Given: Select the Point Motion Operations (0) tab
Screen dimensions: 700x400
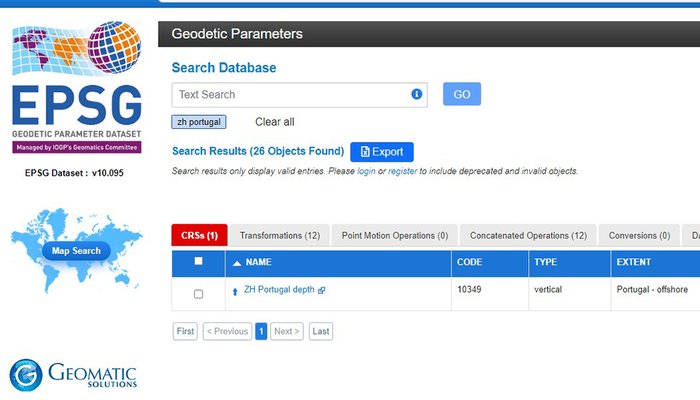Looking at the screenshot, I should [394, 236].
